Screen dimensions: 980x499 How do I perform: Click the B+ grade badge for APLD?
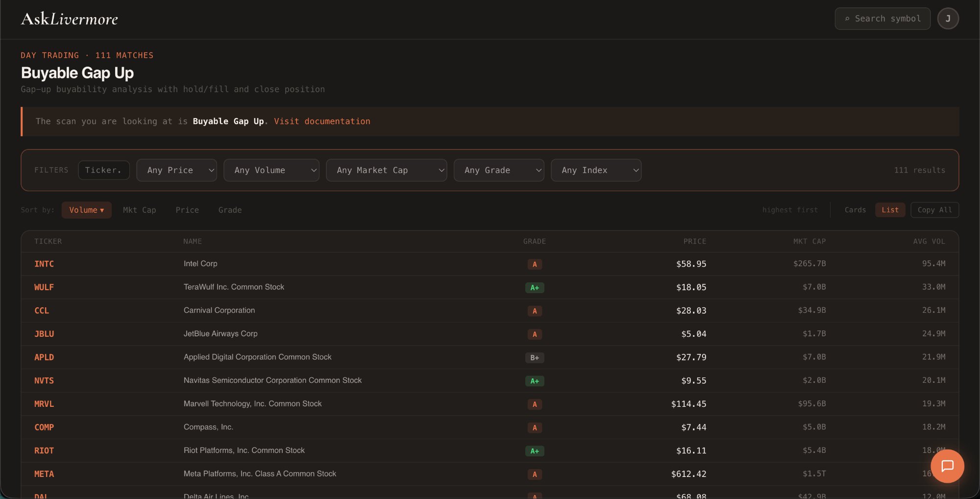click(x=535, y=357)
